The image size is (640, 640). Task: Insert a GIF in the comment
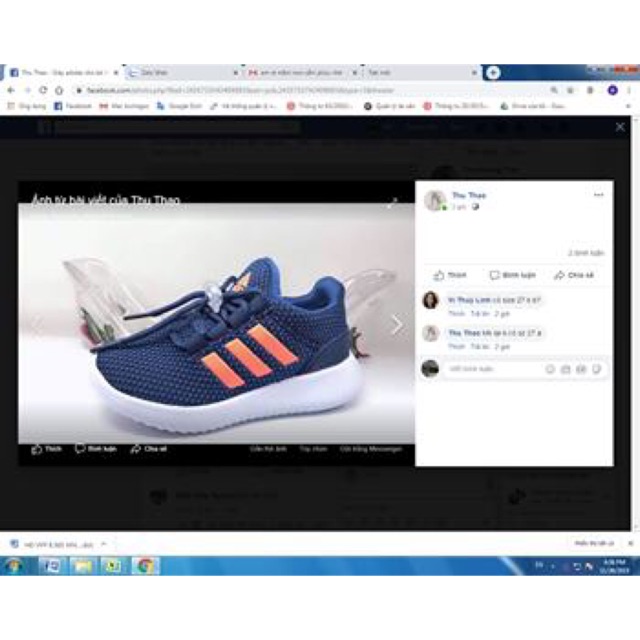pyautogui.click(x=580, y=369)
